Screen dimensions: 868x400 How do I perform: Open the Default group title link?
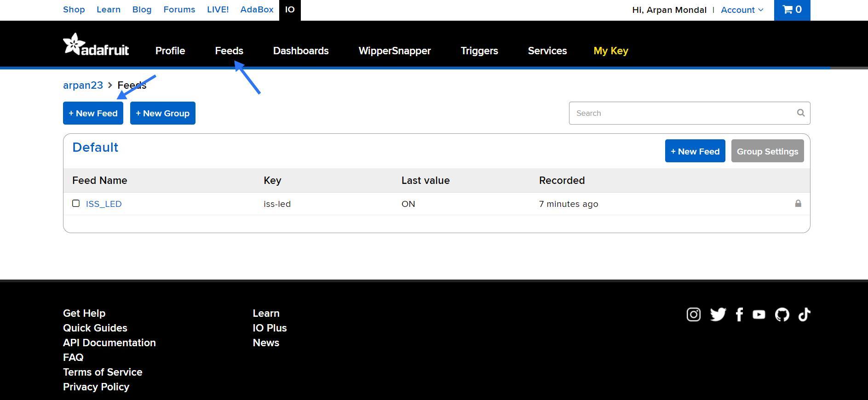[95, 147]
